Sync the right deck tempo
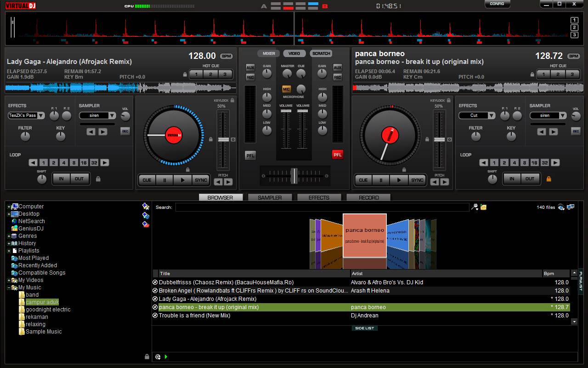The height and width of the screenshot is (368, 588). coord(417,180)
